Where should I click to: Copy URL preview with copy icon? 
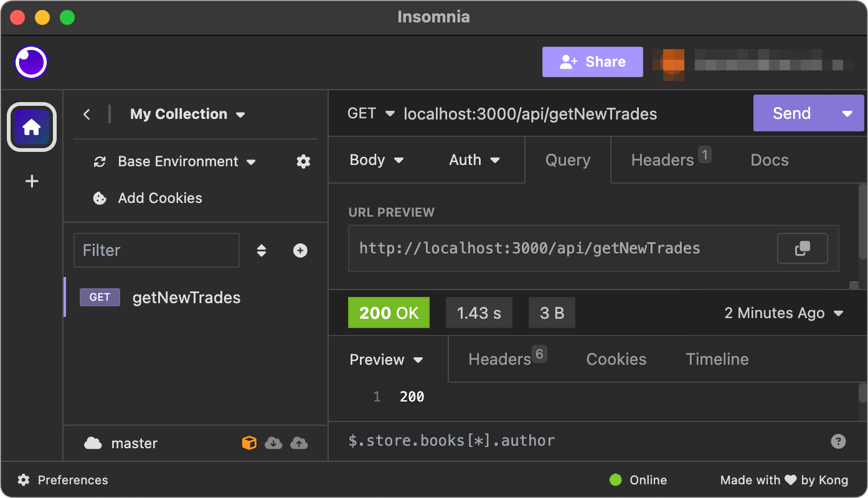(803, 248)
